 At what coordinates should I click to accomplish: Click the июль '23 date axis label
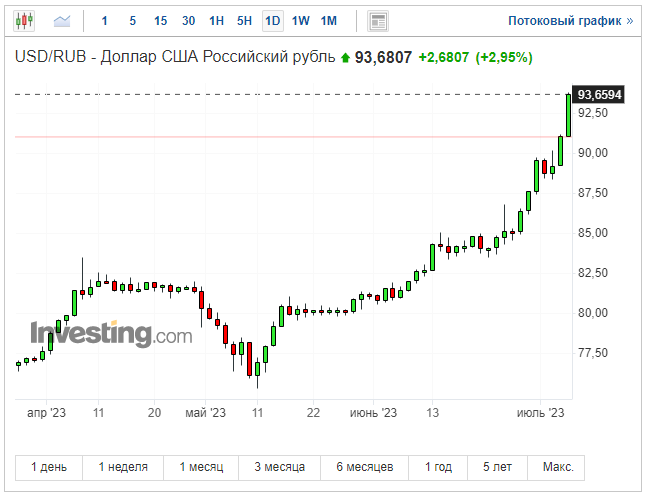[x=540, y=413]
